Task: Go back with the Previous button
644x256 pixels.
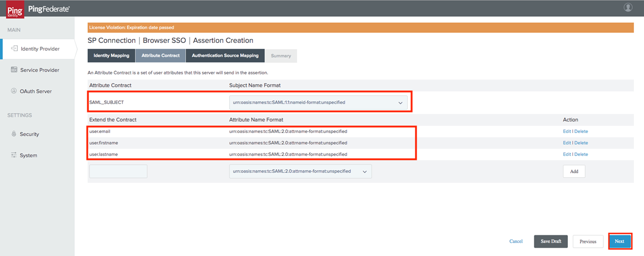Action: click(x=588, y=242)
